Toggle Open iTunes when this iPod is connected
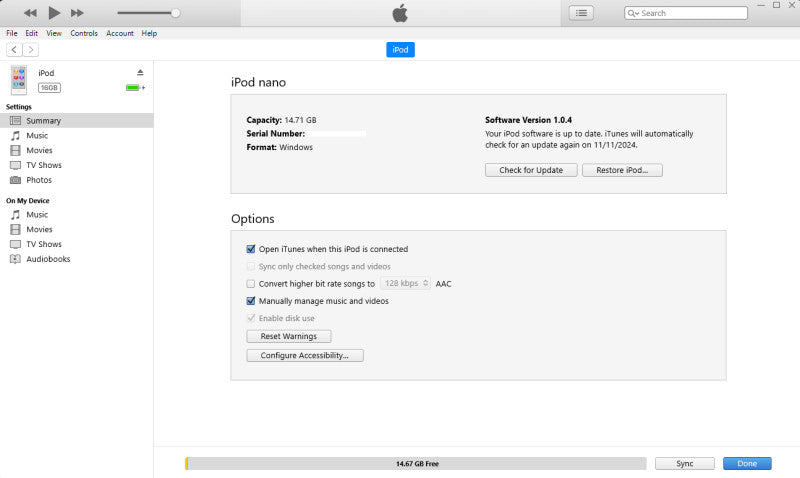This screenshot has width=800, height=478. pos(251,249)
